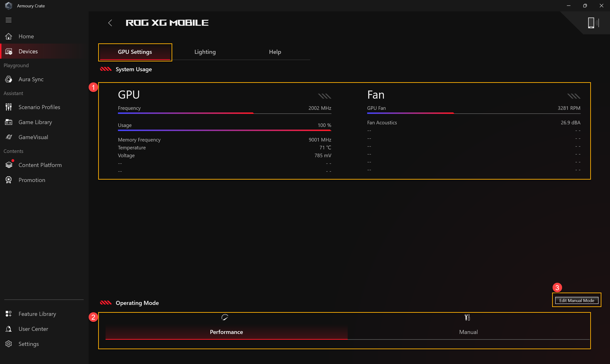Click the Voltage label

(126, 156)
